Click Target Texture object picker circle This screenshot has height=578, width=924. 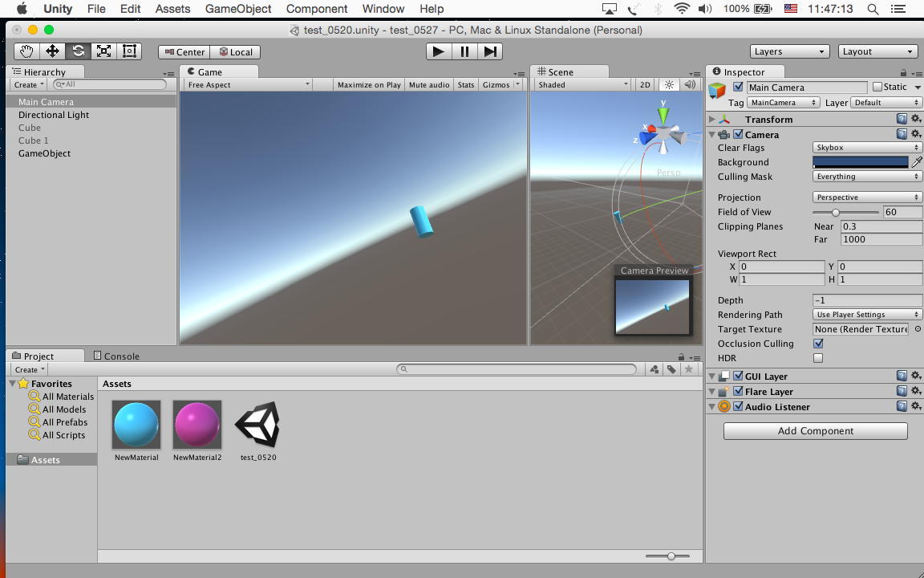click(x=918, y=329)
